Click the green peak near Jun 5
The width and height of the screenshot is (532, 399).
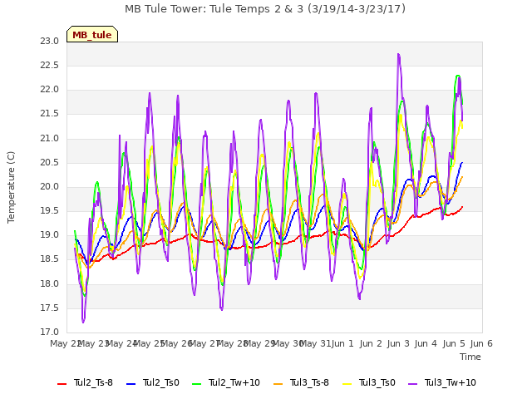coord(458,76)
